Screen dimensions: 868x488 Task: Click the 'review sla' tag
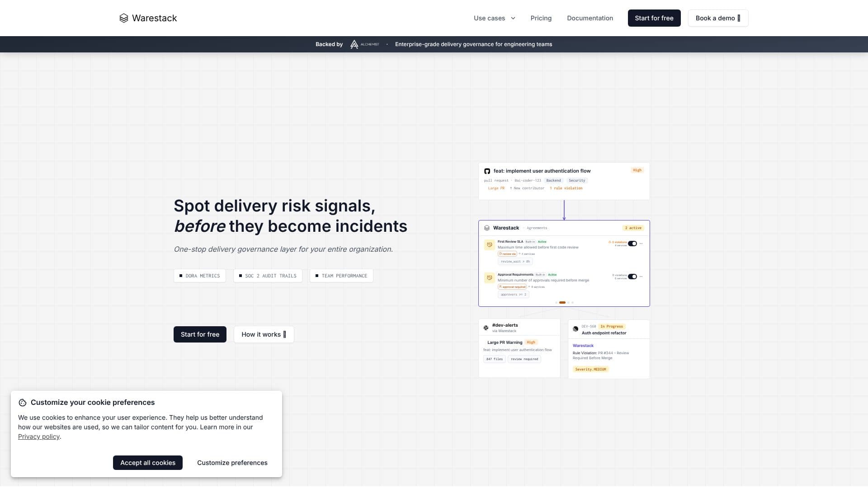507,254
